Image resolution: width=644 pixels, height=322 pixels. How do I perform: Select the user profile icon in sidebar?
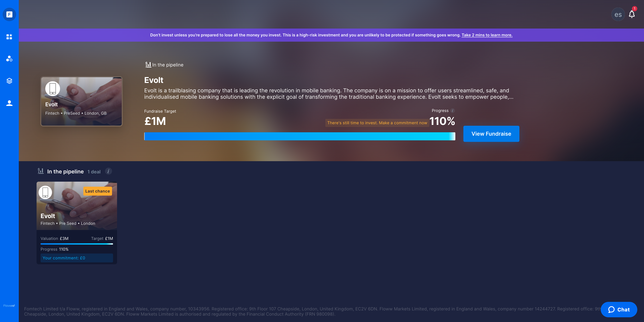pos(9,103)
